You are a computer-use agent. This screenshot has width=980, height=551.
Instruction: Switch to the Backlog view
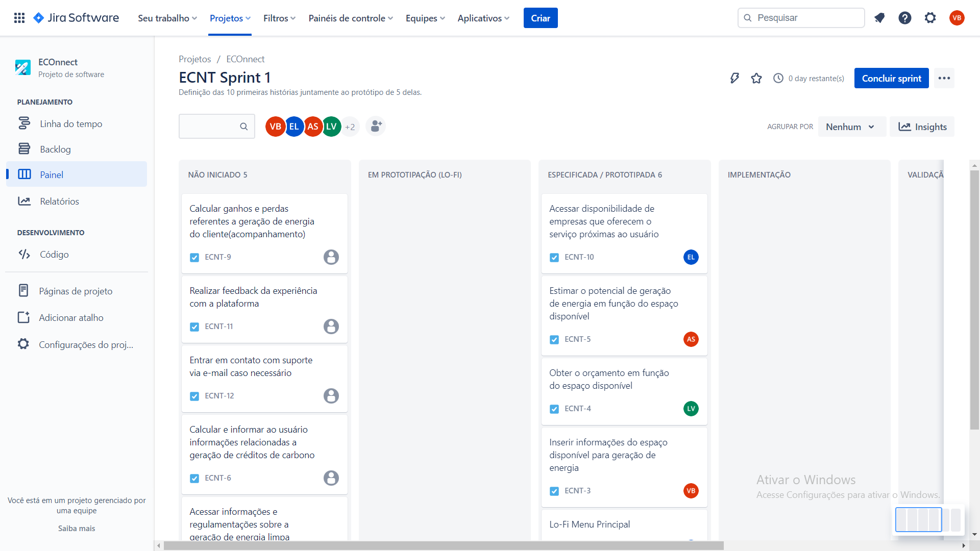click(55, 148)
